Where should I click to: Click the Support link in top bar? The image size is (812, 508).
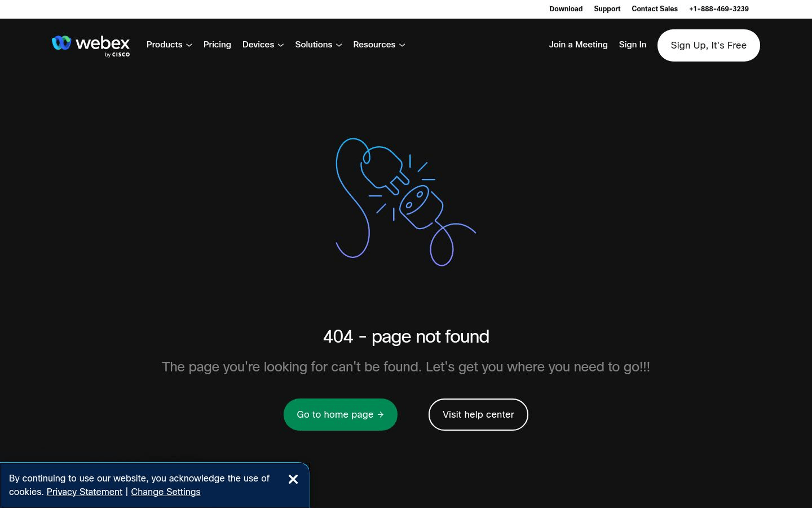(x=607, y=9)
